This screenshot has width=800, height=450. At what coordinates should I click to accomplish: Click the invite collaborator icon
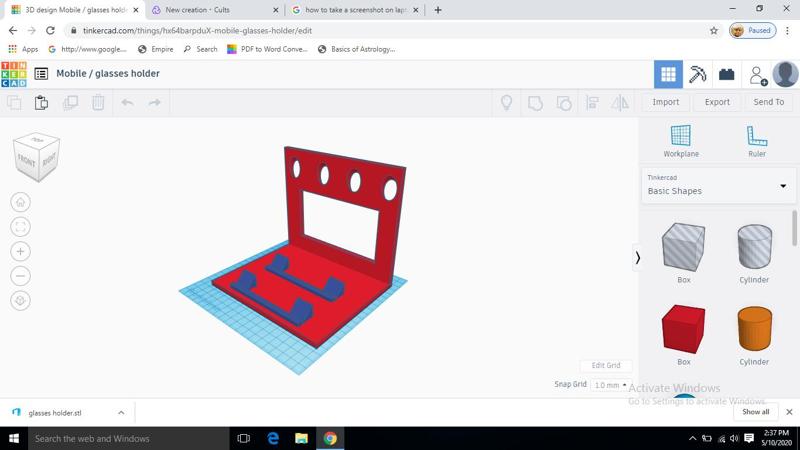pos(758,76)
